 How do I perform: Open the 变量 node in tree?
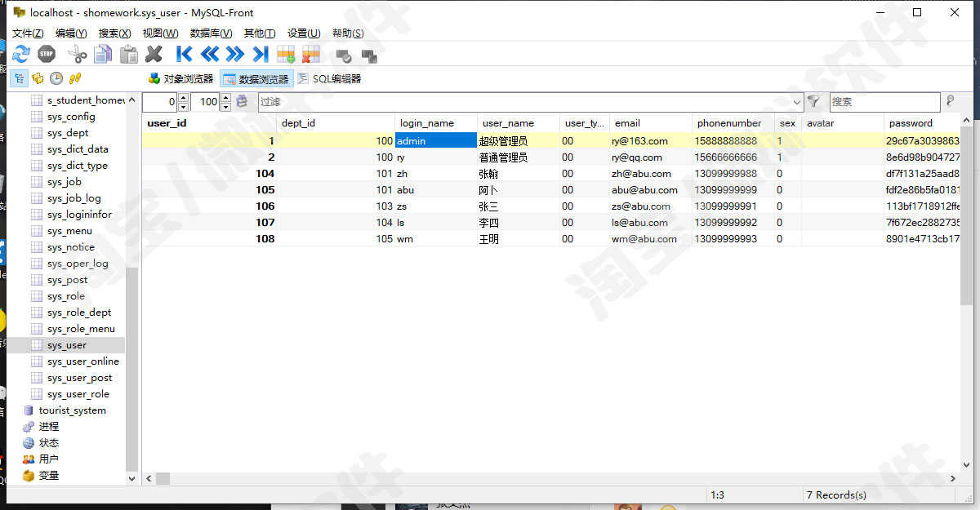pos(49,476)
